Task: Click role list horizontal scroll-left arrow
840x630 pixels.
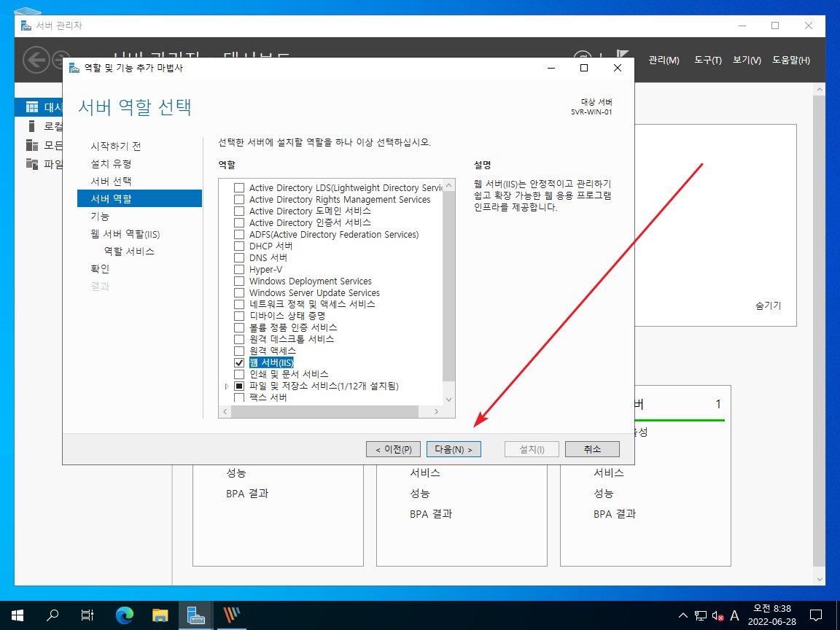Action: (x=225, y=411)
